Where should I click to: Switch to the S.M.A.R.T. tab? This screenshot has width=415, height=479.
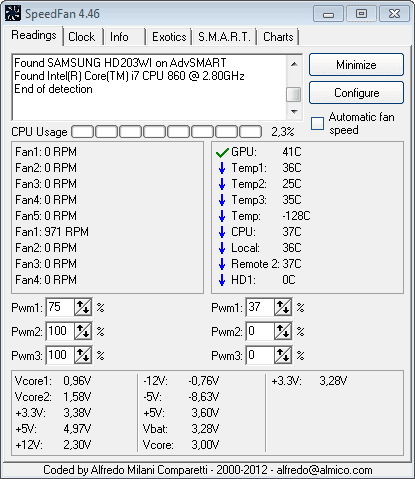(x=224, y=37)
